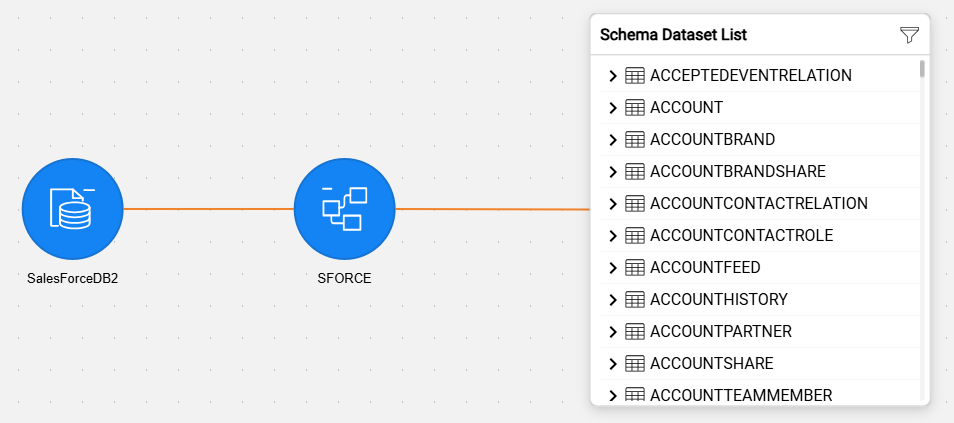Viewport: 954px width, 423px height.
Task: Expand the ACCEPTEDEVENTRELATION dataset
Action: pyautogui.click(x=613, y=76)
